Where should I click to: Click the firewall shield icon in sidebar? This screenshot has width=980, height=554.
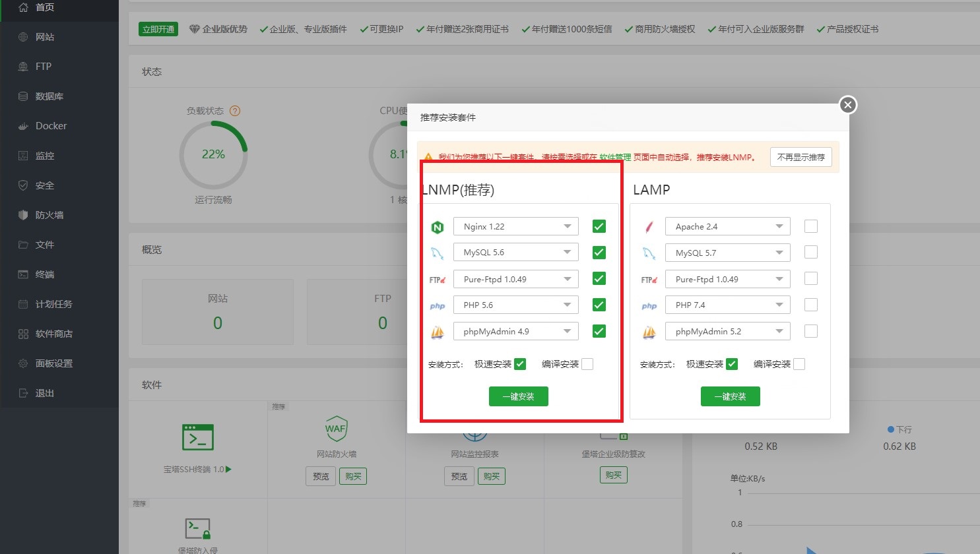click(23, 215)
